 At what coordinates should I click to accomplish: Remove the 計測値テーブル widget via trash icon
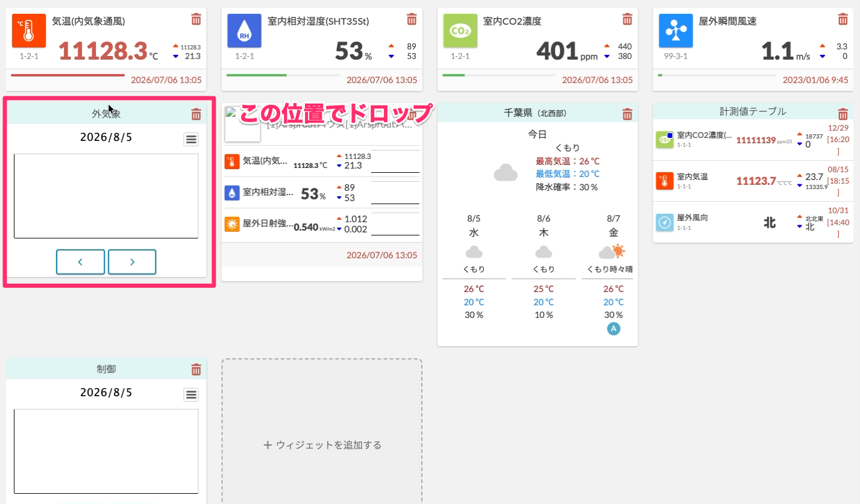pyautogui.click(x=843, y=114)
